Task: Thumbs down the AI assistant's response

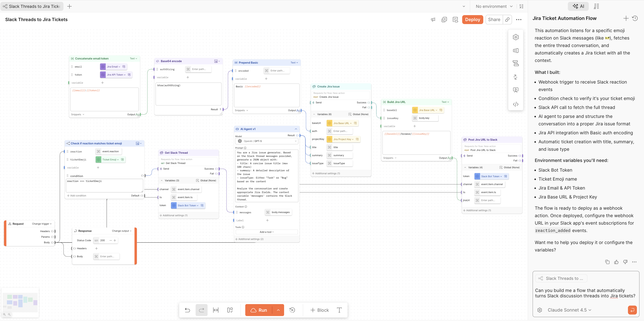Action: coord(626,262)
